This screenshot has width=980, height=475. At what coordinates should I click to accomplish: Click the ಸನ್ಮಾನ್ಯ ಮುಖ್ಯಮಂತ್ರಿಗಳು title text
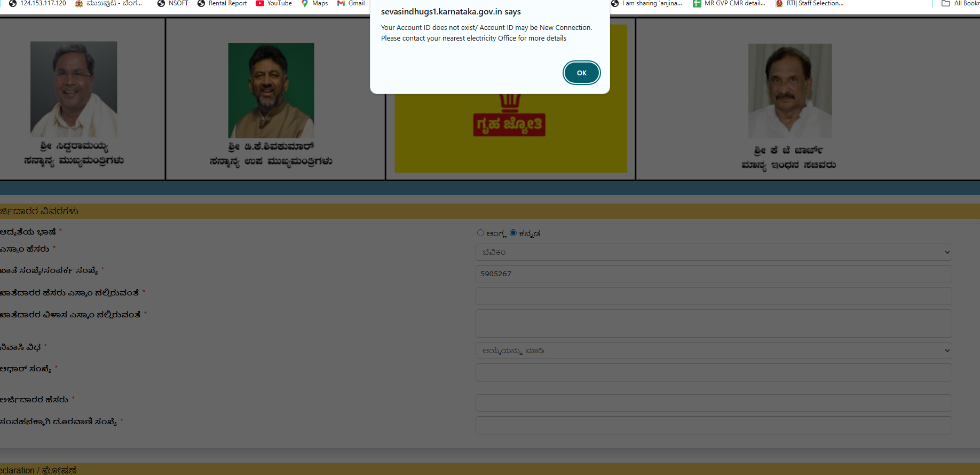tap(74, 161)
